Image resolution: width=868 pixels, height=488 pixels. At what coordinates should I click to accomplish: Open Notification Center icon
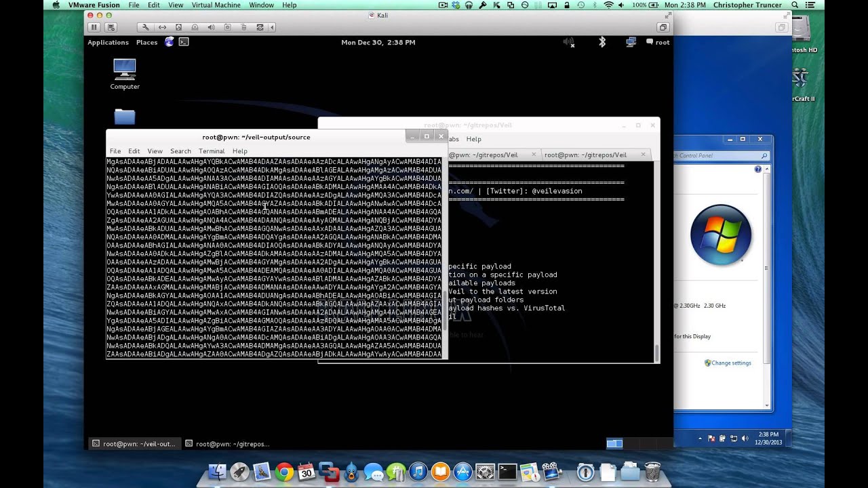812,5
